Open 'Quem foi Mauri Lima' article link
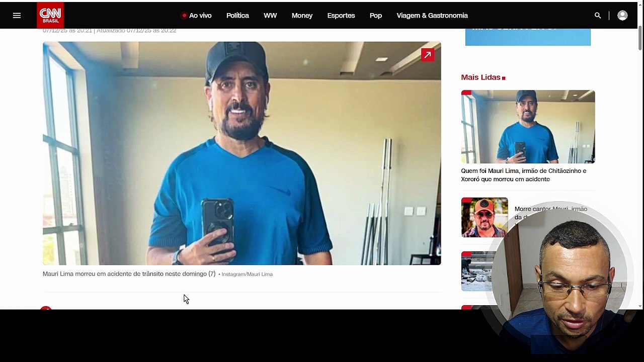 tap(524, 175)
